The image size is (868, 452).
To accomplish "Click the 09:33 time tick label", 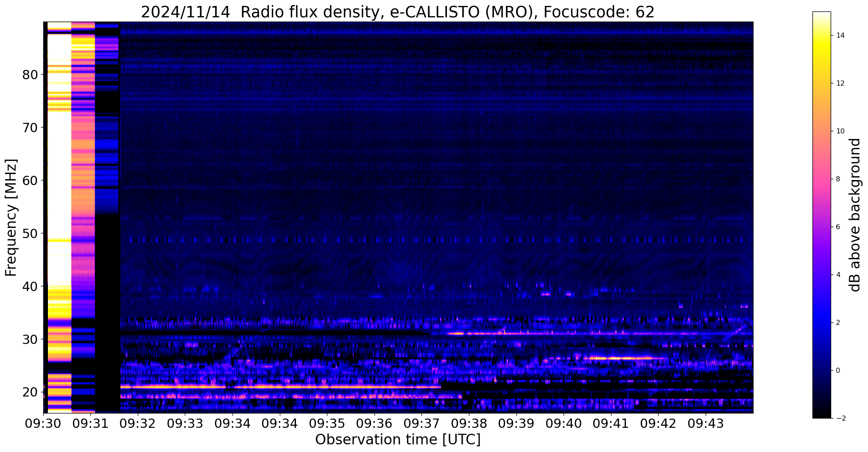I will tap(185, 424).
